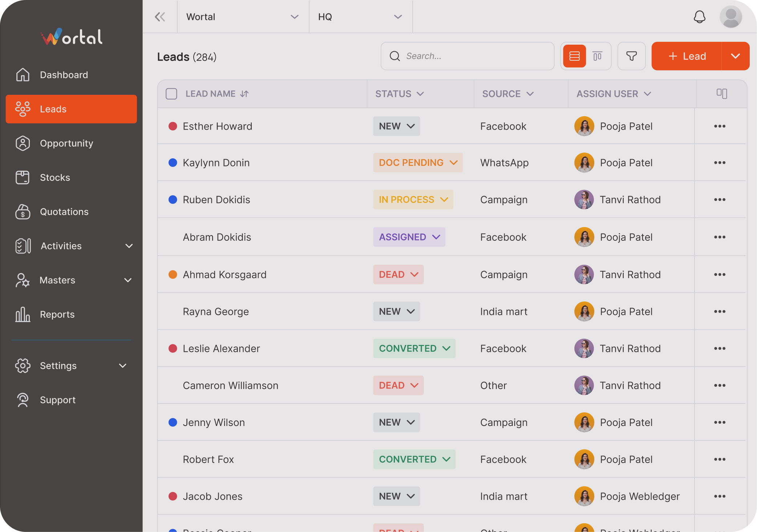Open Opportunity in sidebar
Screen dimensions: 757x532
72,143
